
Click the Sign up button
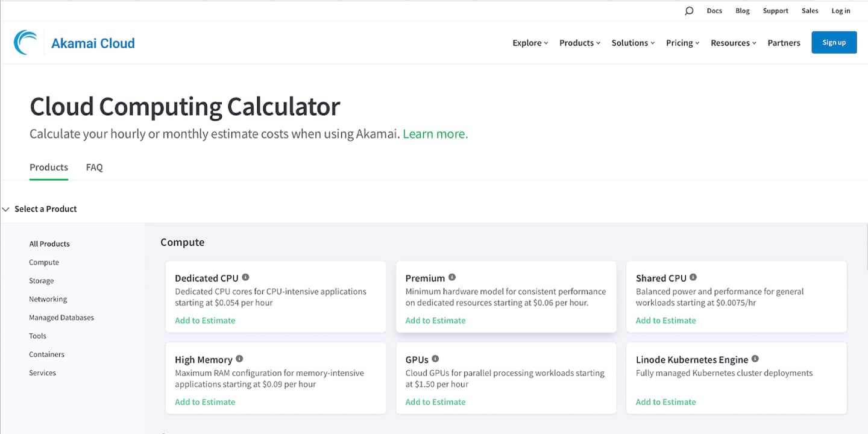click(834, 43)
